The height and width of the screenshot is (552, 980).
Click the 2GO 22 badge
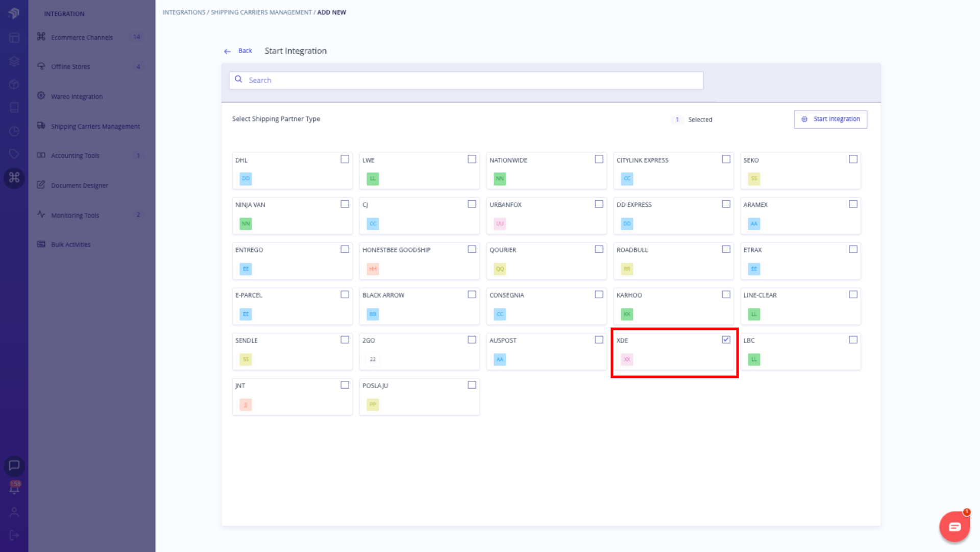click(373, 359)
